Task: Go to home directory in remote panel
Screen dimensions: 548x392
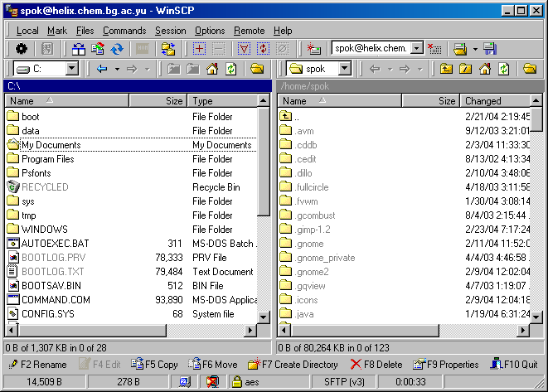Action: point(485,69)
